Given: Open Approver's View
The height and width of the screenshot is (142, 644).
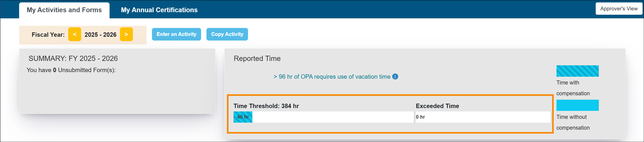Looking at the screenshot, I should tap(619, 9).
